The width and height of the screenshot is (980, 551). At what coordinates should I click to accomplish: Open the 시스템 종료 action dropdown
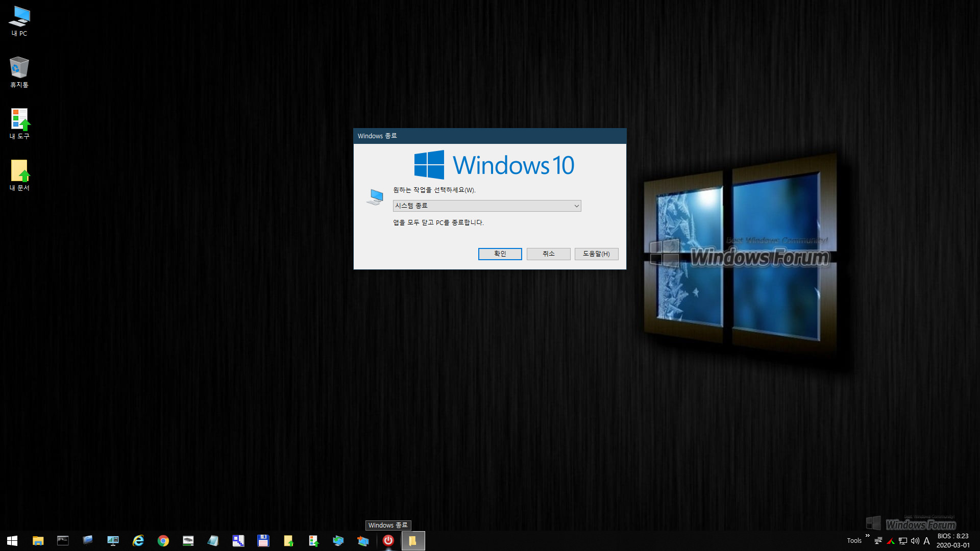pyautogui.click(x=487, y=206)
